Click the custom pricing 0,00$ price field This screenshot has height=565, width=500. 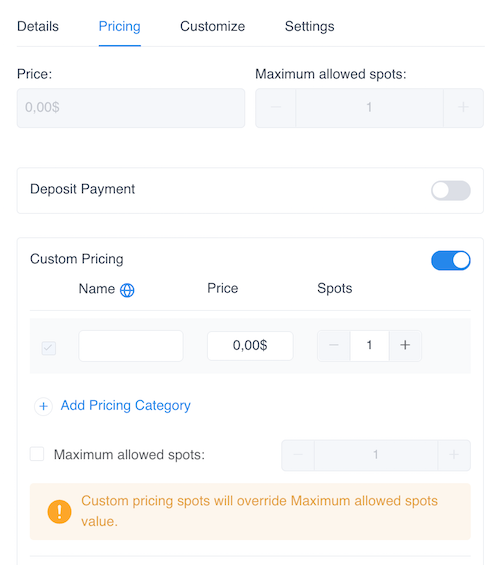[x=250, y=346]
